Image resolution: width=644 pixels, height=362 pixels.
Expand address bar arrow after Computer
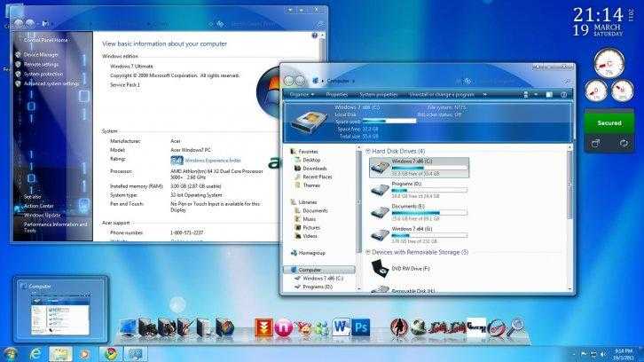click(353, 81)
